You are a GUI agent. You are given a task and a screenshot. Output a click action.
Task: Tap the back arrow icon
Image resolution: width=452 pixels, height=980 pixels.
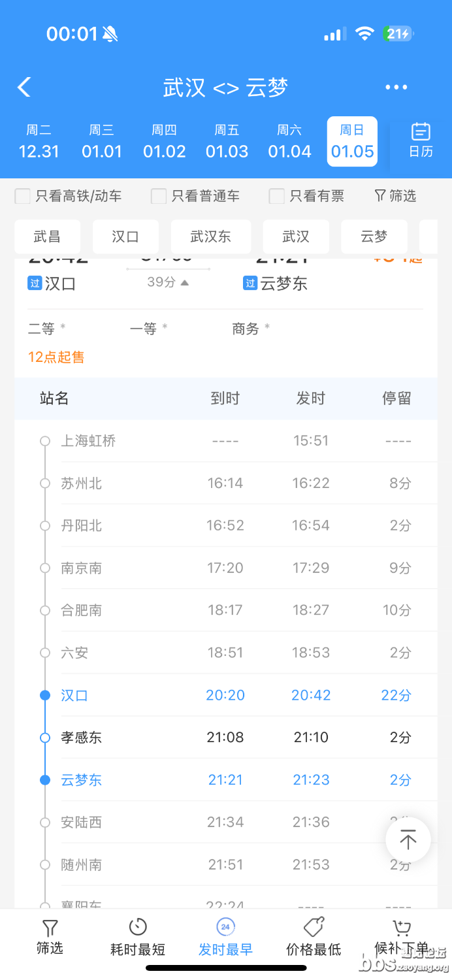point(25,87)
